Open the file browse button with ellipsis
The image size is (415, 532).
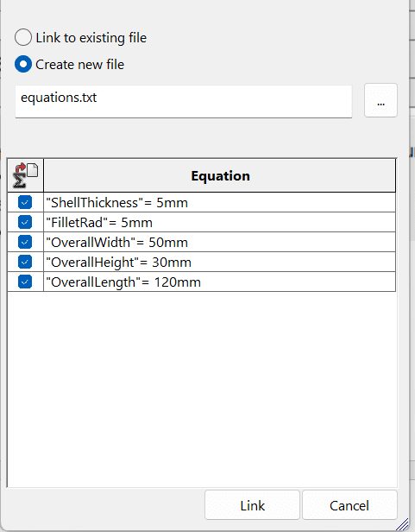(x=380, y=100)
